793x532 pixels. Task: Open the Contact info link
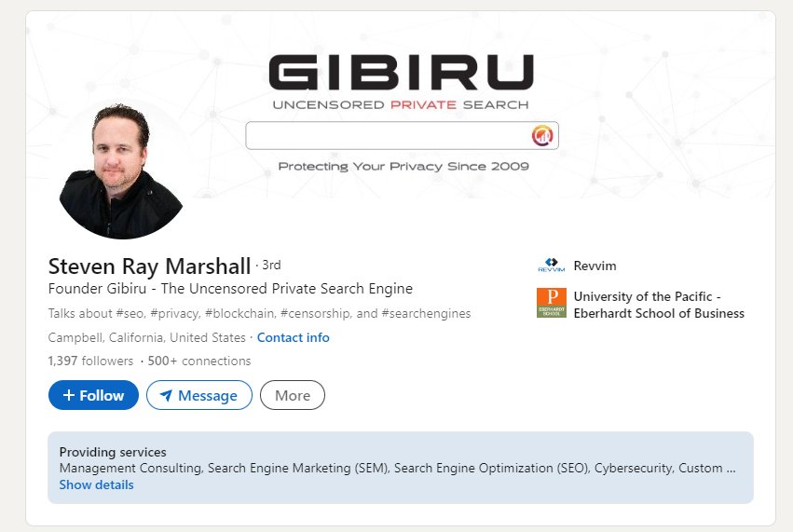[293, 337]
